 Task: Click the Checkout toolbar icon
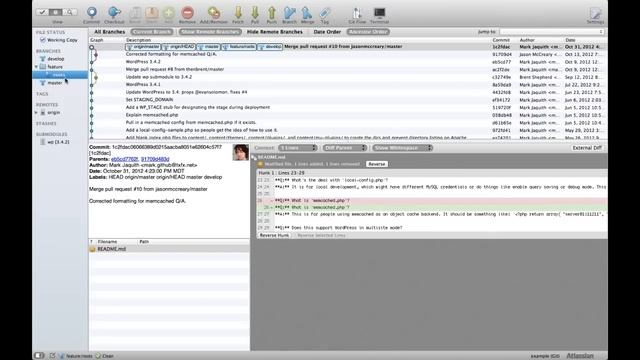[x=114, y=13]
